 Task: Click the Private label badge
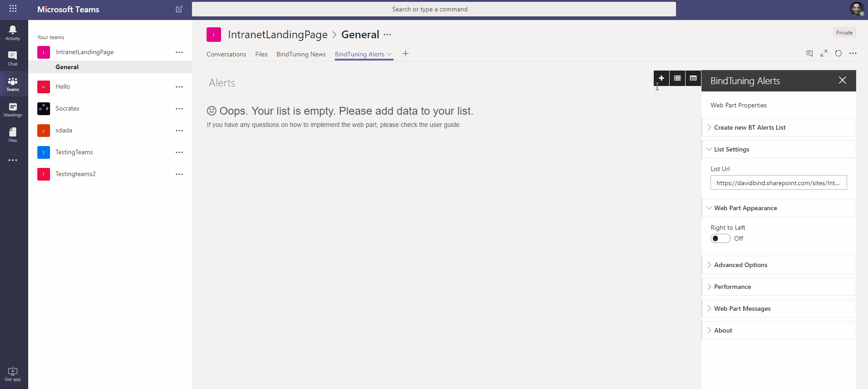coord(844,33)
